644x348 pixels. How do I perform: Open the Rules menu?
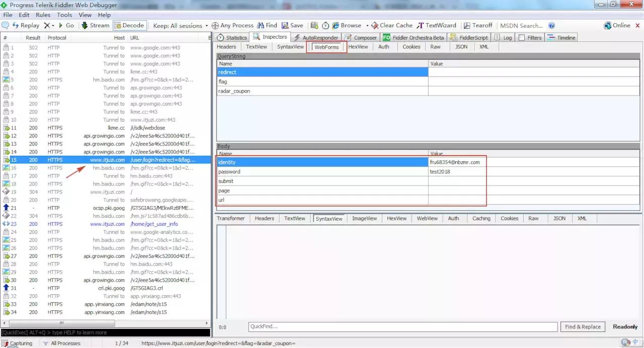coord(43,15)
